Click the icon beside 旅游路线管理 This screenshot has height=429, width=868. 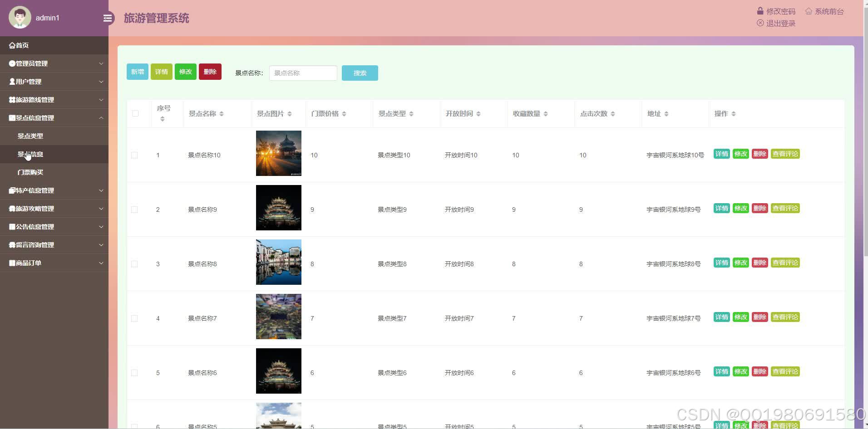12,100
